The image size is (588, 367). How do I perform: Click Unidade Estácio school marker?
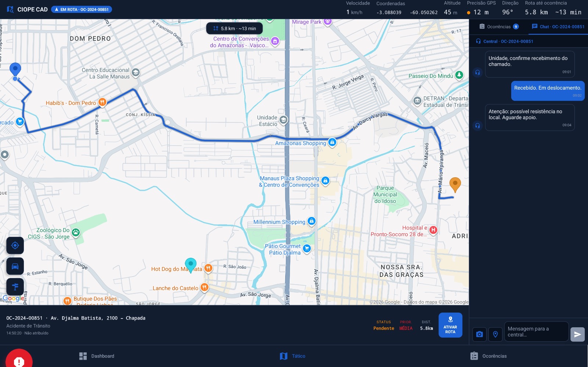(x=283, y=120)
